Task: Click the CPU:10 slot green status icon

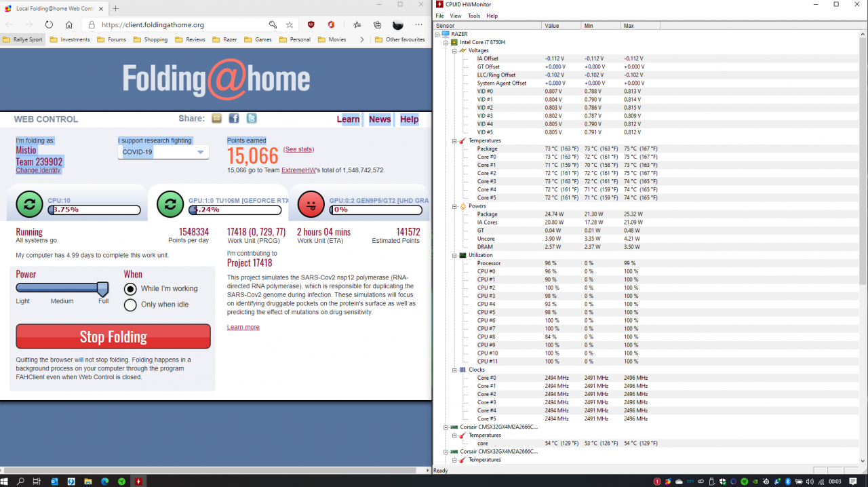Action: click(29, 203)
